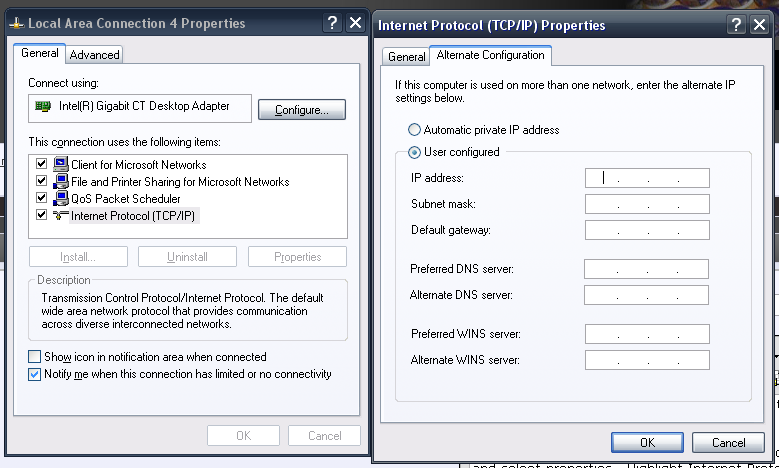Click the Intel(R) Gigabit CT Desktop Adapter text

[x=144, y=106]
